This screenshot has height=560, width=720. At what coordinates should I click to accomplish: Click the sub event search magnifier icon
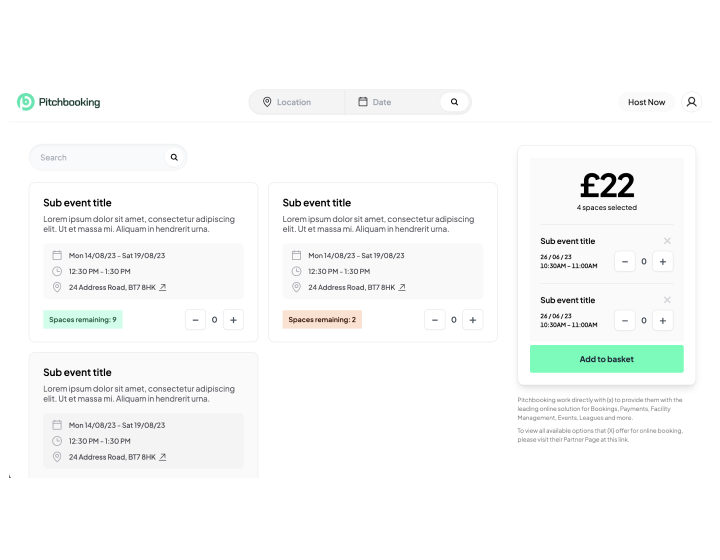pos(174,157)
